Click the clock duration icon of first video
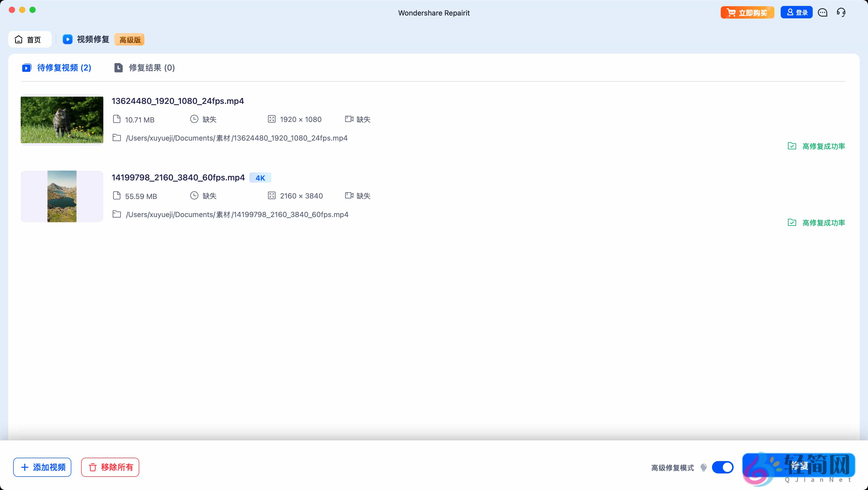The width and height of the screenshot is (868, 490). click(194, 119)
